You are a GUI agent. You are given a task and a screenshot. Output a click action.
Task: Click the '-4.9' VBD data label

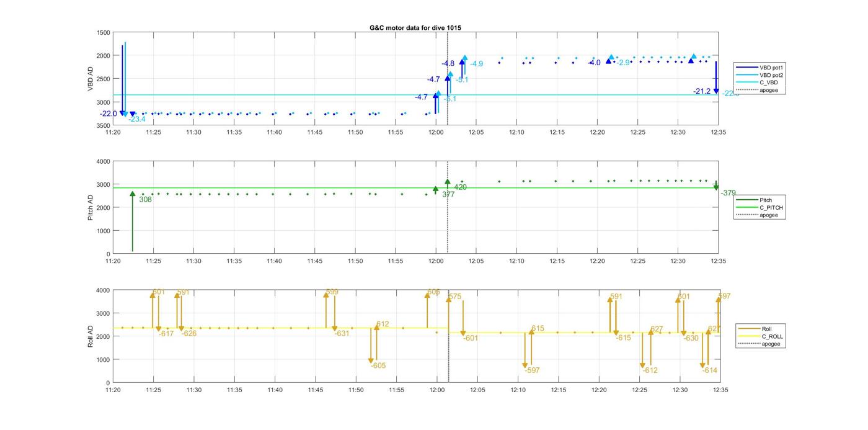(x=476, y=64)
